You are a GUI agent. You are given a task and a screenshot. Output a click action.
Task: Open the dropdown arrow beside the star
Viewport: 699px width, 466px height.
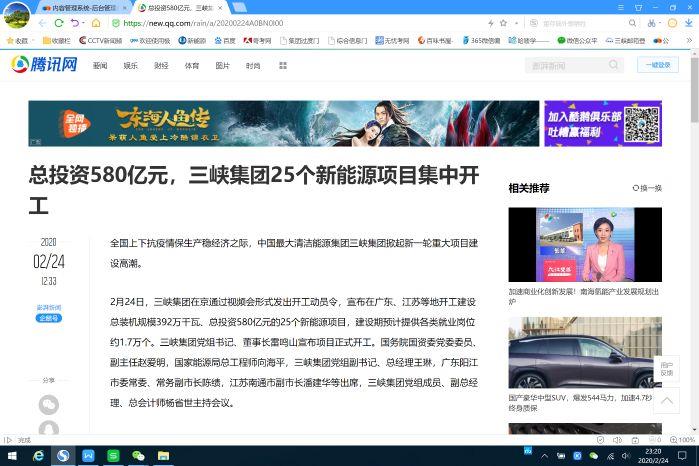tap(516, 23)
